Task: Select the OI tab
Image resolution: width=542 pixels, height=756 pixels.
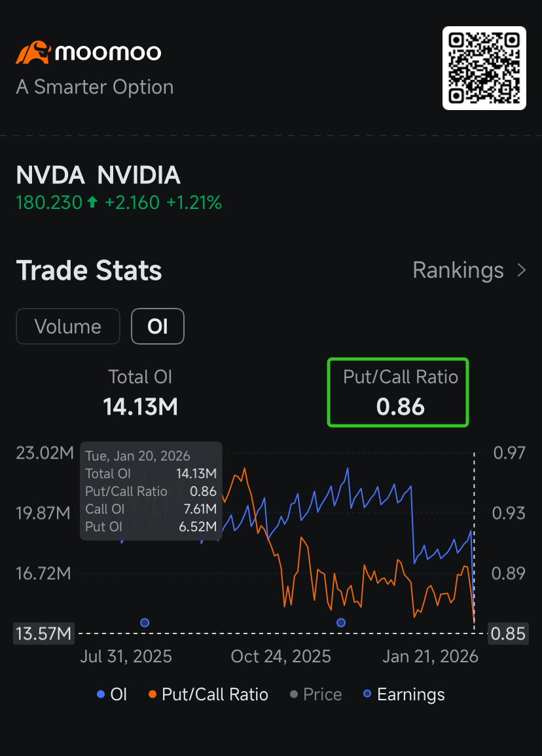Action: (158, 326)
